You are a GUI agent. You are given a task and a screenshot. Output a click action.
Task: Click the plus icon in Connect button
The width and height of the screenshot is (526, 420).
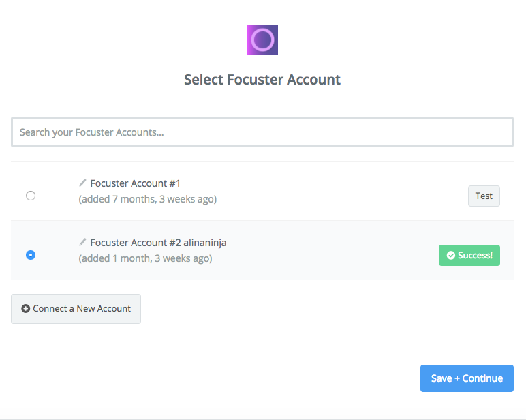pyautogui.click(x=25, y=309)
